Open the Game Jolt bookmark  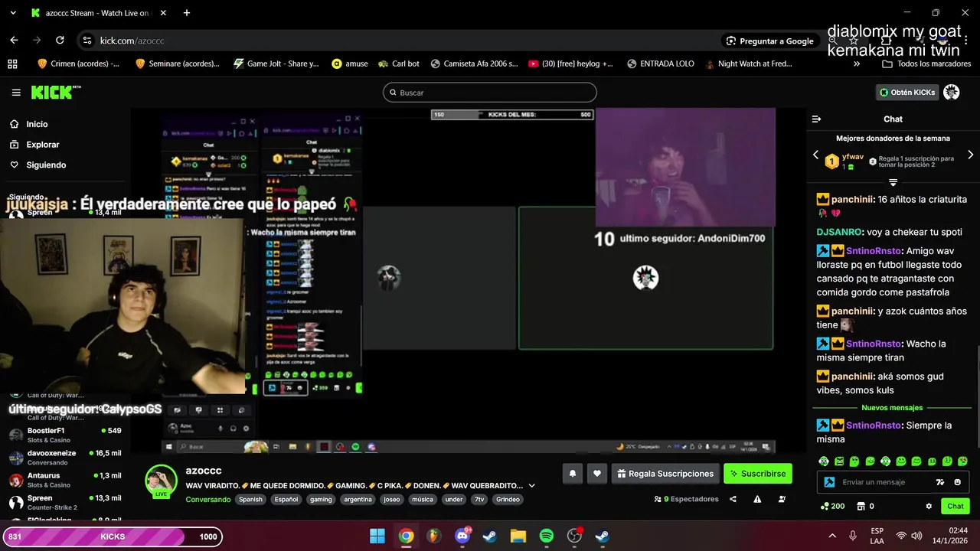coord(276,64)
